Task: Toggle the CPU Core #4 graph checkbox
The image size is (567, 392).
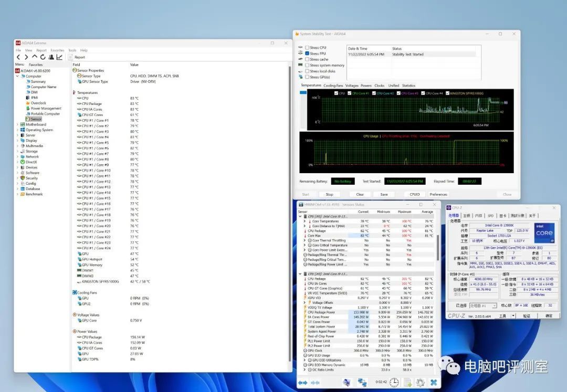Action: [x=423, y=93]
